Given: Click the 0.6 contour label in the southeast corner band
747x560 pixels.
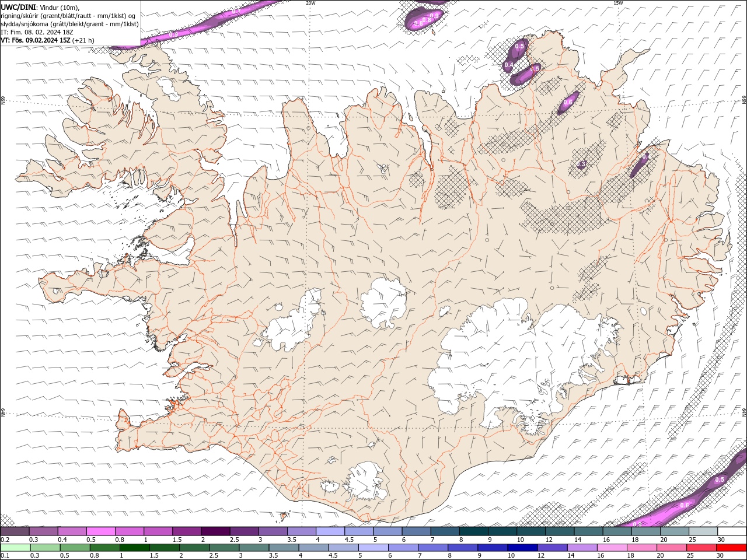Looking at the screenshot, I should [x=685, y=505].
